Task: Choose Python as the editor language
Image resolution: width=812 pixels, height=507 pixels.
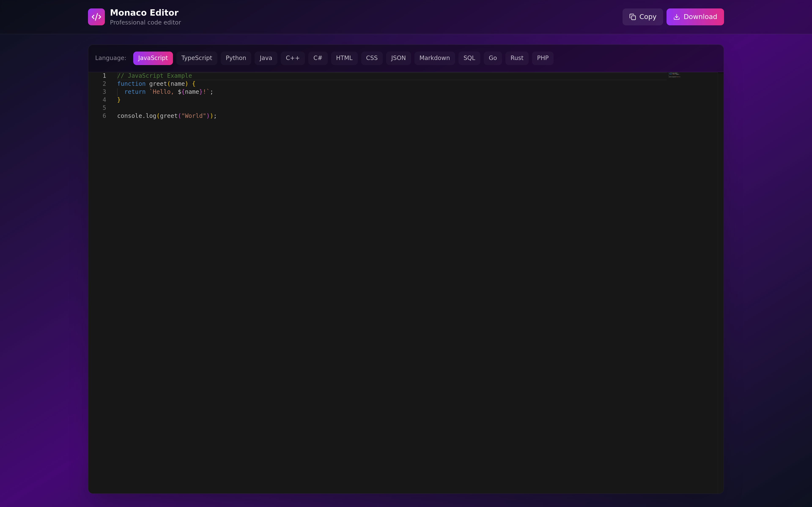Action: [x=236, y=58]
